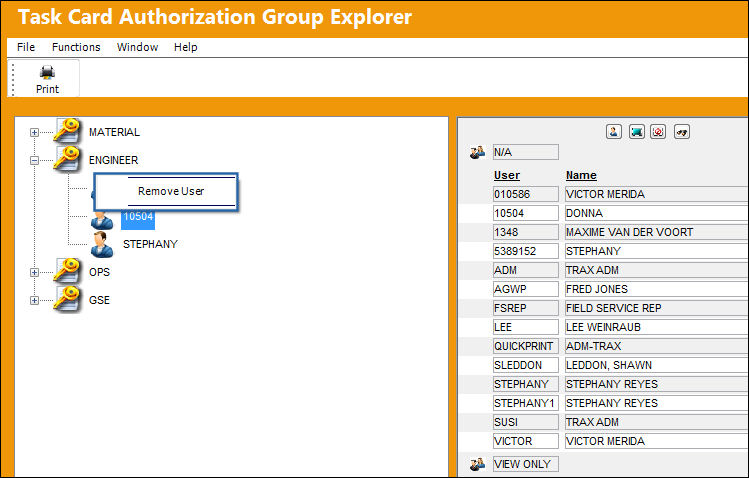Select user cell FSREP
This screenshot has height=478, width=749.
tap(525, 308)
